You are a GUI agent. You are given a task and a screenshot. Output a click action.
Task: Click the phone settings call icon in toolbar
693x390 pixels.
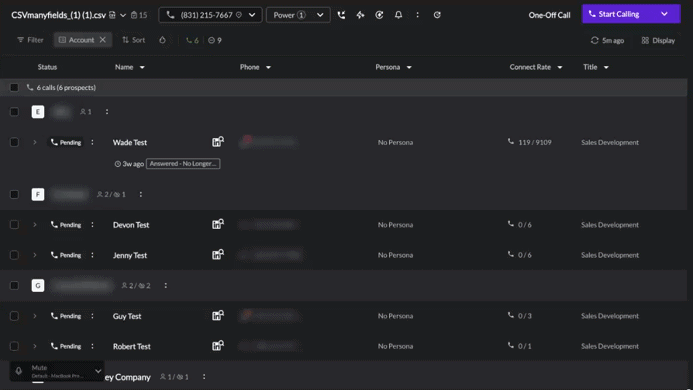point(341,15)
